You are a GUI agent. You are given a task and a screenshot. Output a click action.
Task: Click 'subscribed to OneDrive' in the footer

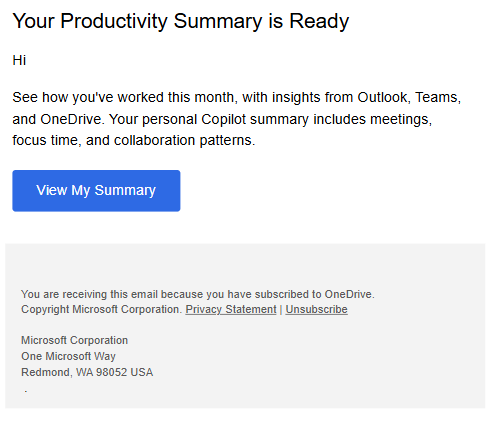(x=314, y=294)
